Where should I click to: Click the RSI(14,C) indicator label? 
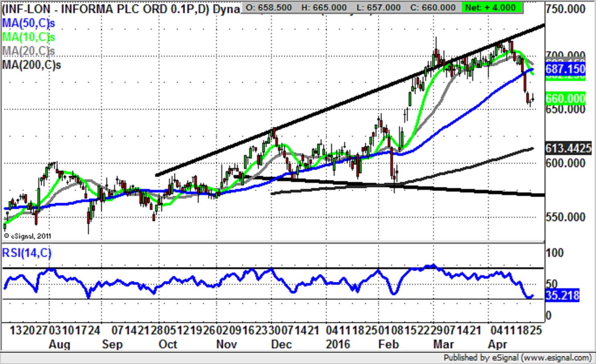27,253
